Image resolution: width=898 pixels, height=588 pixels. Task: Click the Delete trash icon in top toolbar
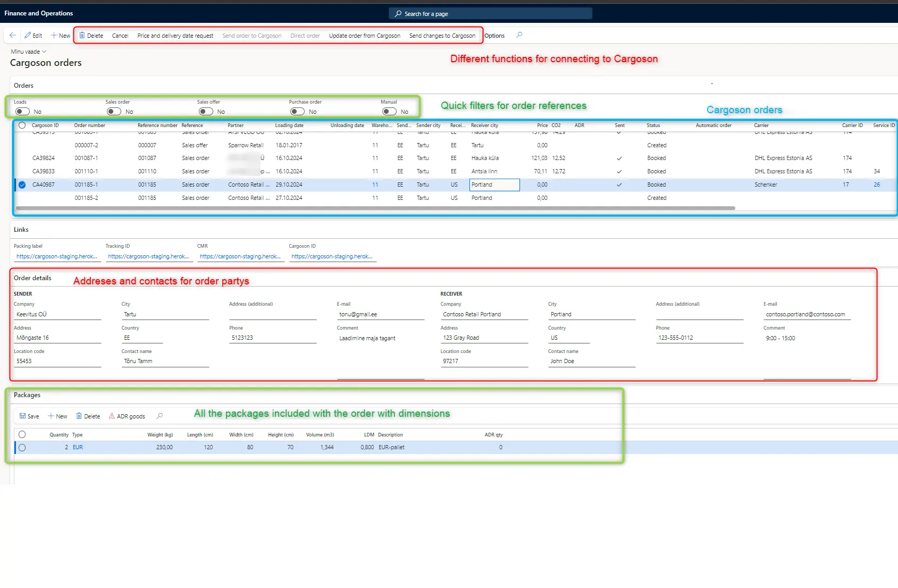[82, 36]
